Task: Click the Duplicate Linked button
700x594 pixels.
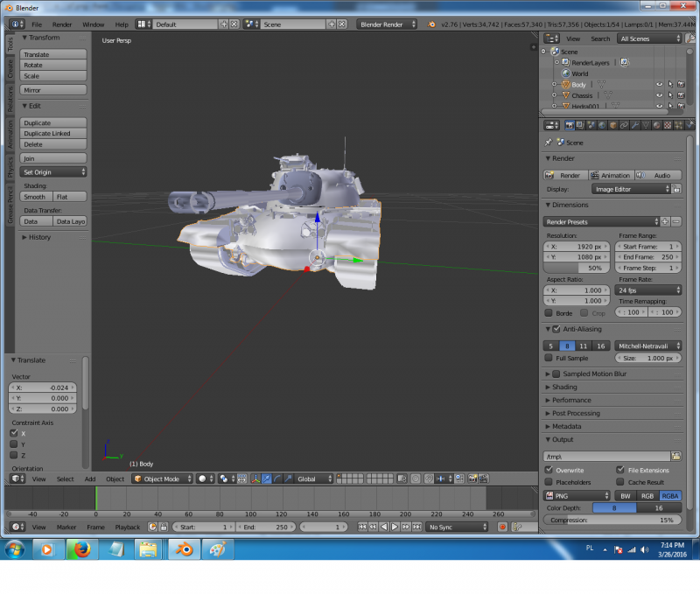Action: 53,134
